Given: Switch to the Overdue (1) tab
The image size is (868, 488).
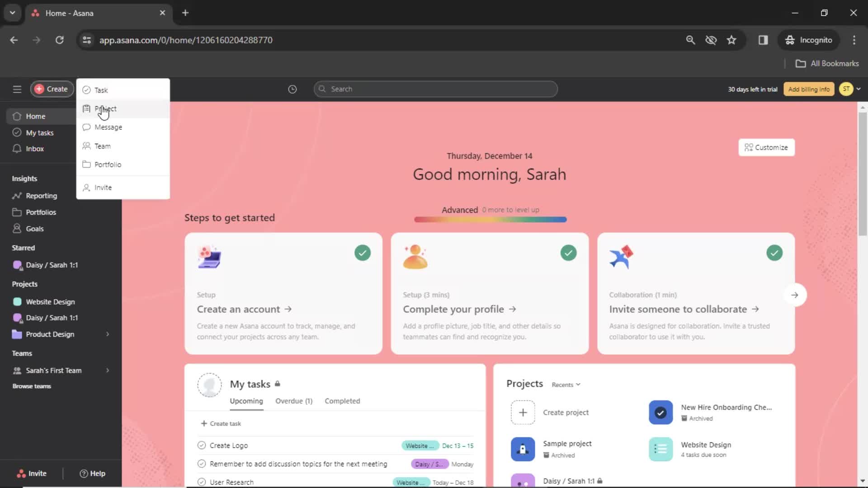Looking at the screenshot, I should [294, 401].
